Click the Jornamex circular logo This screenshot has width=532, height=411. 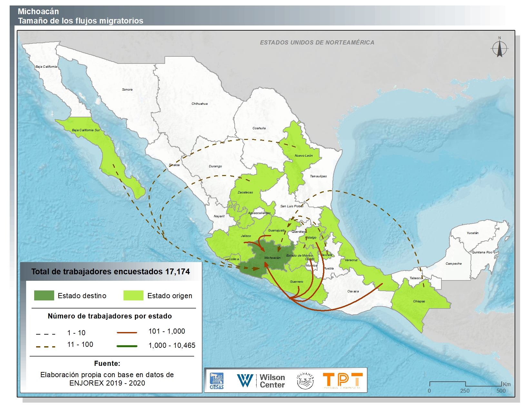coord(305,381)
